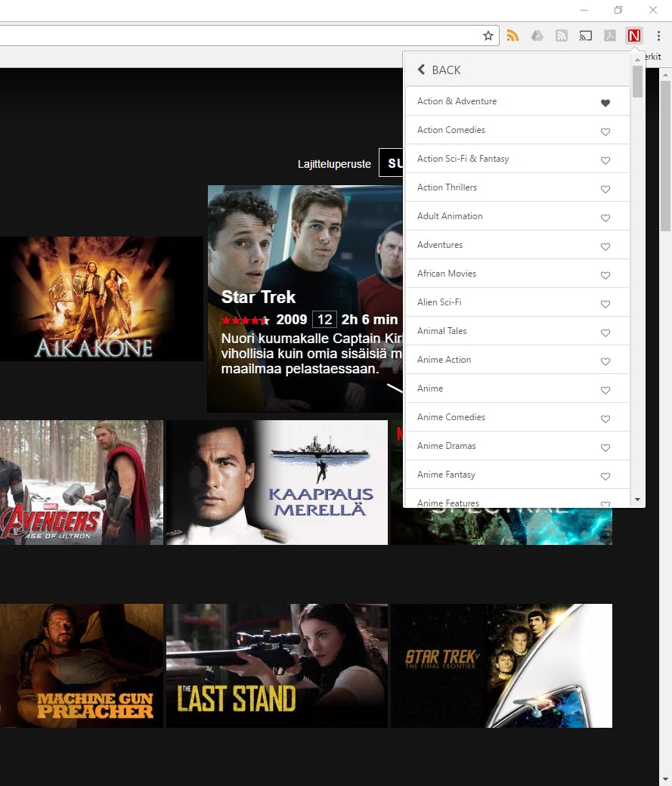The image size is (672, 786).
Task: Click the Cast screen icon in toolbar
Action: tap(585, 36)
